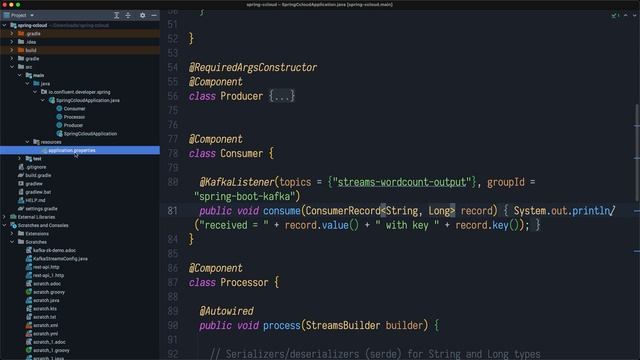Collapse the resources folder
This screenshot has height=360, width=640.
[27, 142]
